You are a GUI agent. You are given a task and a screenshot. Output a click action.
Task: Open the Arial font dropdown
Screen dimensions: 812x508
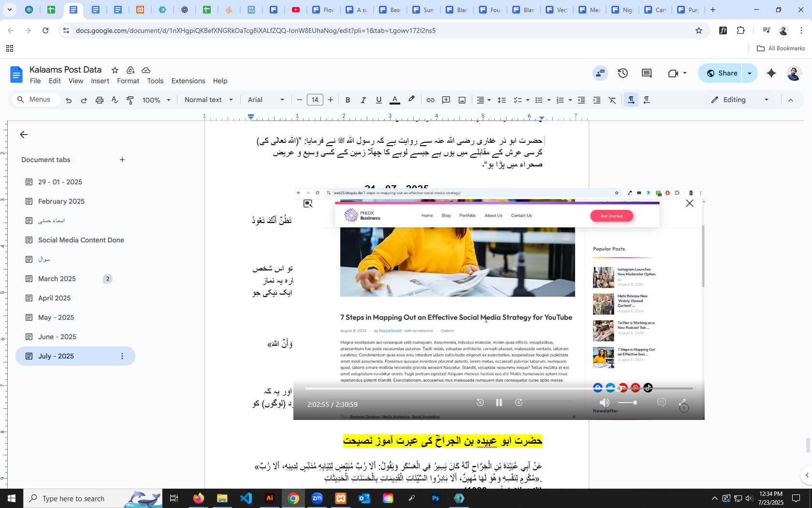266,100
